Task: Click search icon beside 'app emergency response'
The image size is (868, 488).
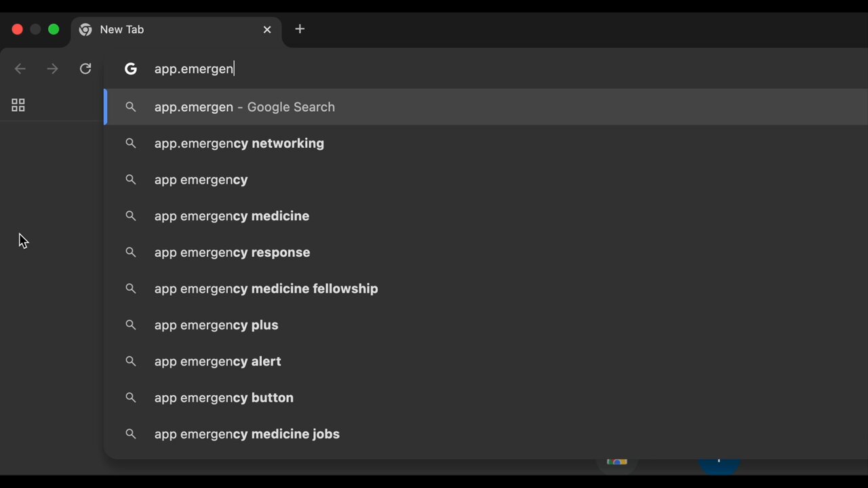Action: (131, 252)
